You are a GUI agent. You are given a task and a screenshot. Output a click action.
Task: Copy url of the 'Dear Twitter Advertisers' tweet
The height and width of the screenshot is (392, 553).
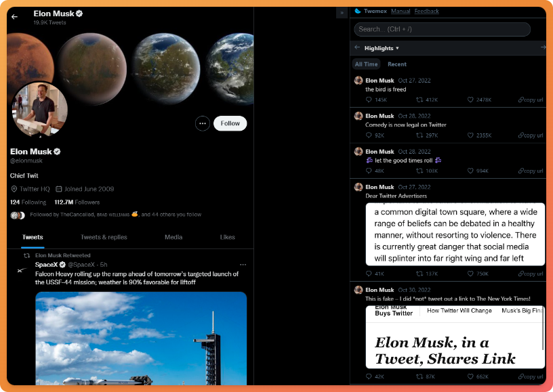531,274
